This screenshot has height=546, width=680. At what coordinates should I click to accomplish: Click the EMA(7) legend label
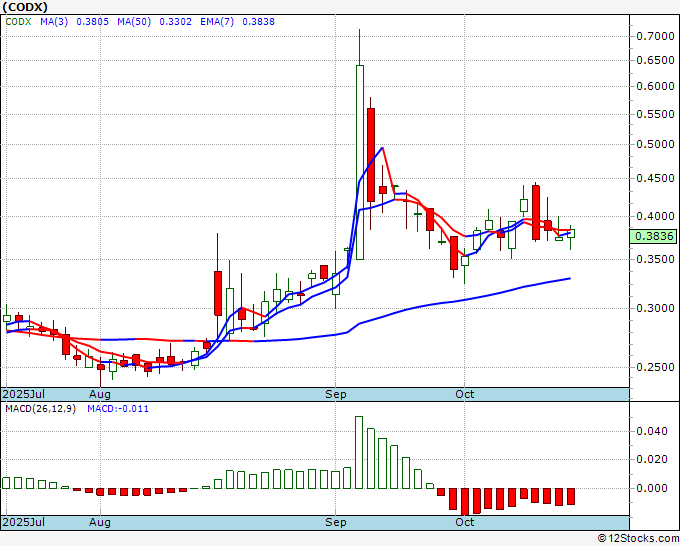coord(217,22)
